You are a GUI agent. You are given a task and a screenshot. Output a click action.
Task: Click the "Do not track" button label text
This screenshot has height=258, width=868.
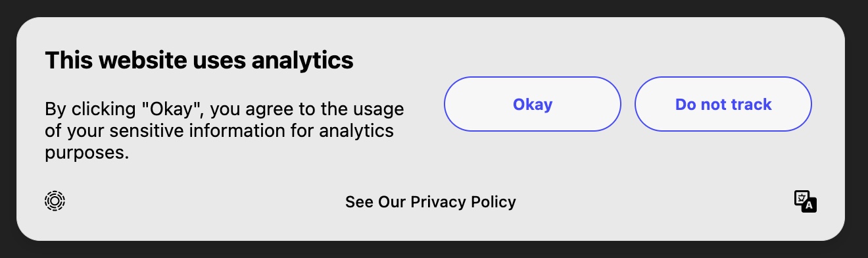(723, 104)
